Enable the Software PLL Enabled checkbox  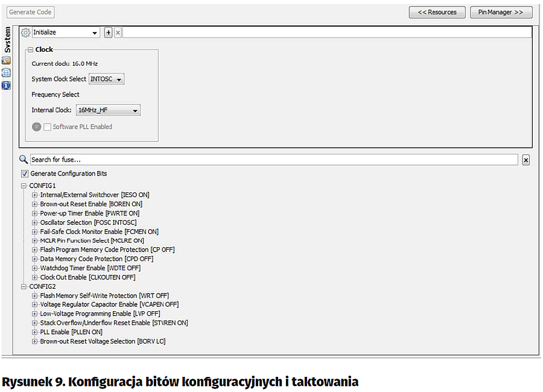pyautogui.click(x=47, y=127)
